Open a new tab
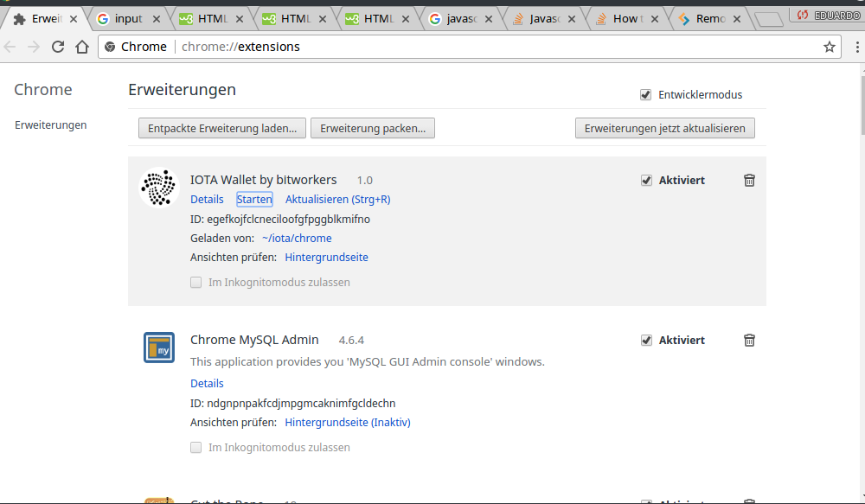This screenshot has height=504, width=865. pyautogui.click(x=768, y=20)
